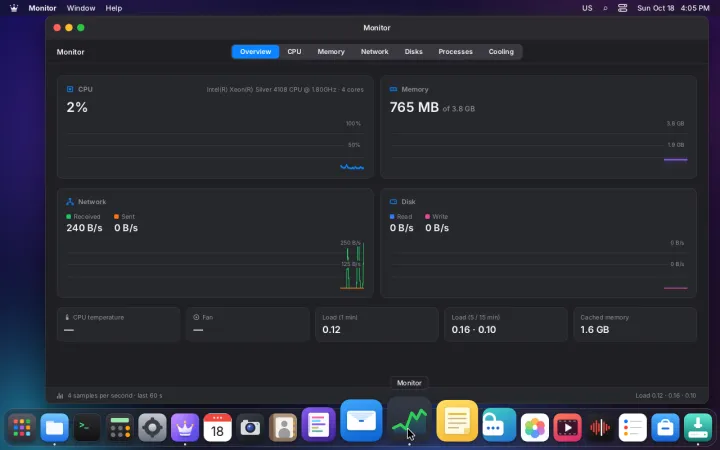The image size is (720, 450).
Task: Click the Cached memory 1.6 GB card
Action: (x=635, y=325)
